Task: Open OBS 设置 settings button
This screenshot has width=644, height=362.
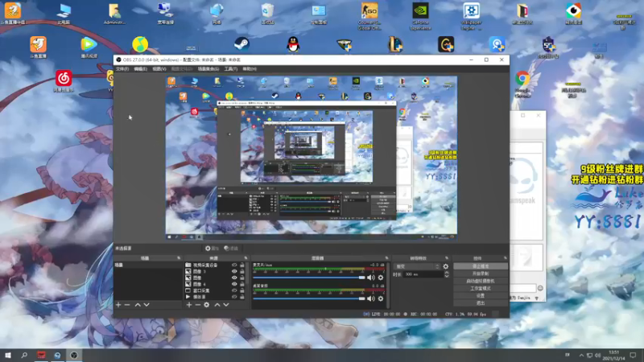Action: tap(481, 296)
